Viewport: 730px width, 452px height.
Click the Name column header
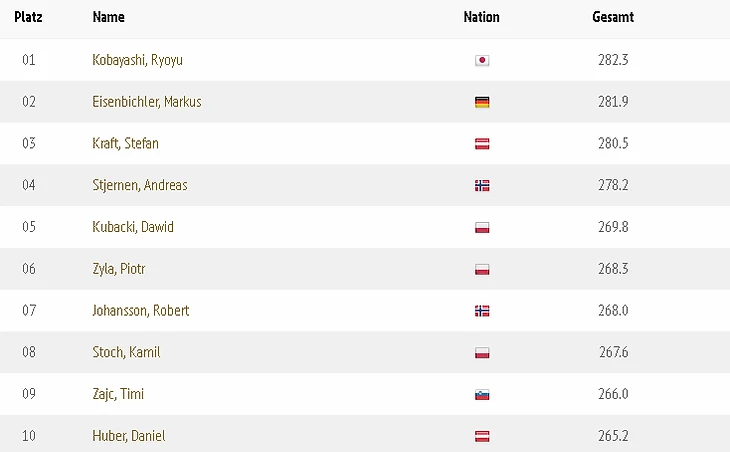coord(108,17)
